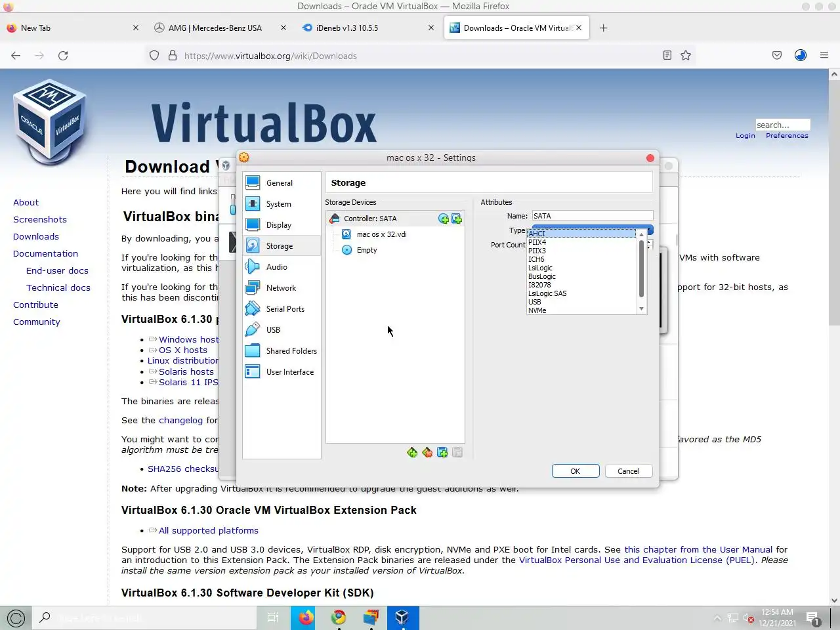The height and width of the screenshot is (630, 840).
Task: Click the Type list scroll-down arrow
Action: [x=641, y=309]
